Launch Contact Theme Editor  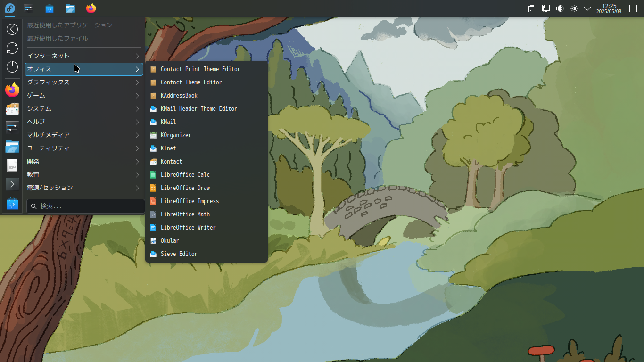click(206, 82)
